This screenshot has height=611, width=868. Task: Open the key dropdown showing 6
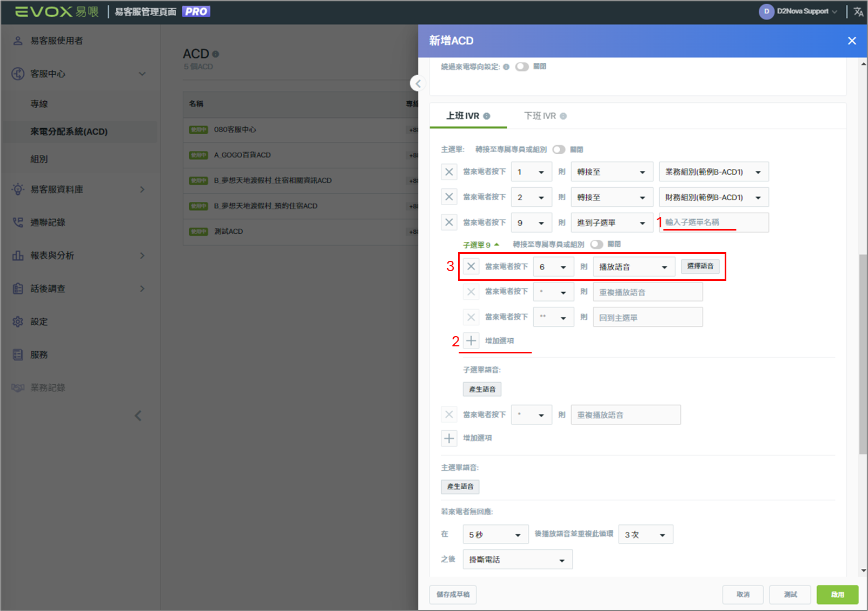[x=554, y=267]
